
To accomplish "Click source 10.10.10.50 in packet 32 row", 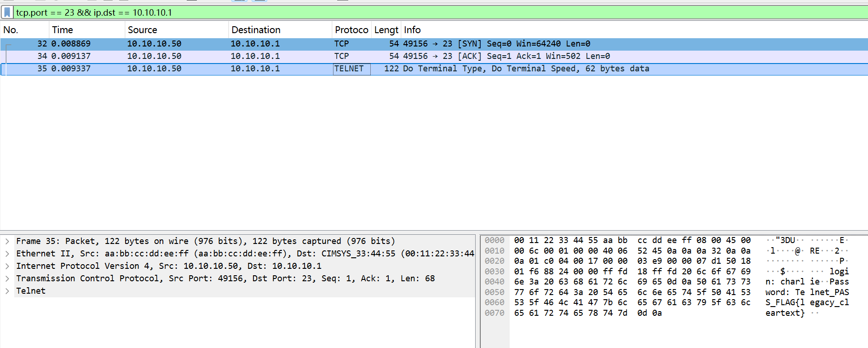I will 154,44.
